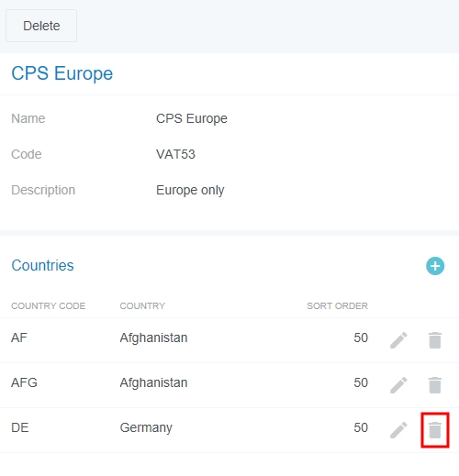Delete the AF Afghanistan row
Screen dimensions: 459x476
point(435,340)
